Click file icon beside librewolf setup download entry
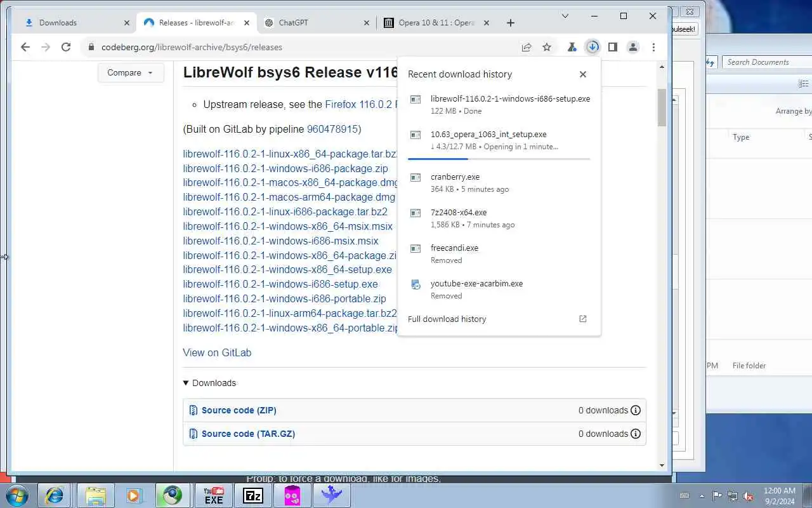Image resolution: width=812 pixels, height=508 pixels. pyautogui.click(x=416, y=99)
